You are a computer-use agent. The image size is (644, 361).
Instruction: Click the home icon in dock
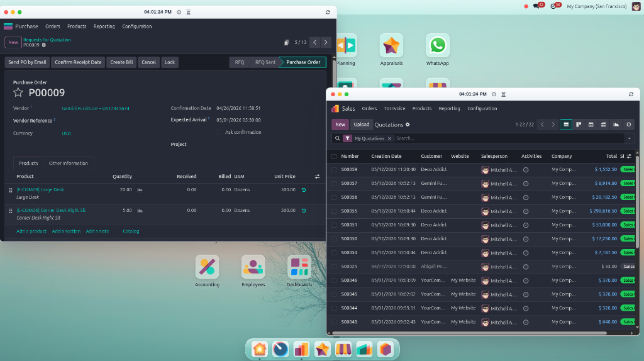(x=260, y=349)
